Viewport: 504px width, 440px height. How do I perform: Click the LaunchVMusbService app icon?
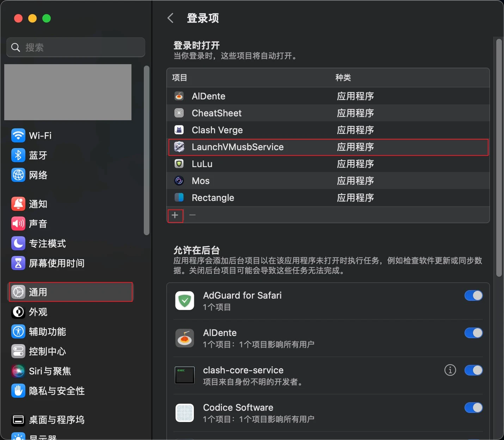(179, 147)
